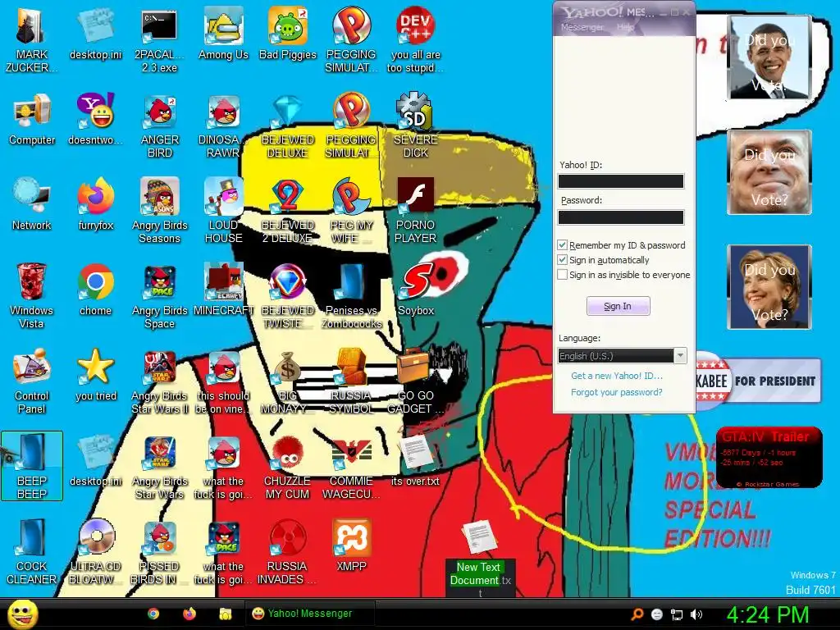Enable Sign in as invisible to everyone
Screen dimensions: 840x630
[562, 274]
